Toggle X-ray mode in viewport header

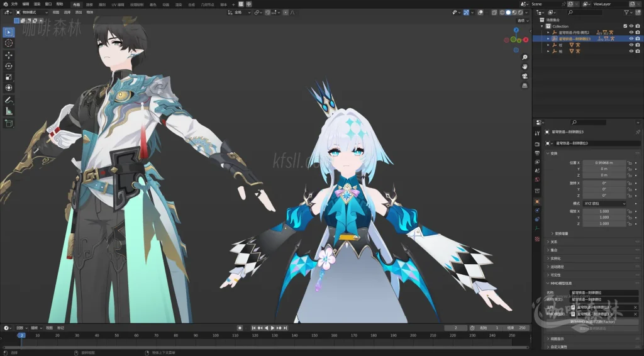[494, 13]
